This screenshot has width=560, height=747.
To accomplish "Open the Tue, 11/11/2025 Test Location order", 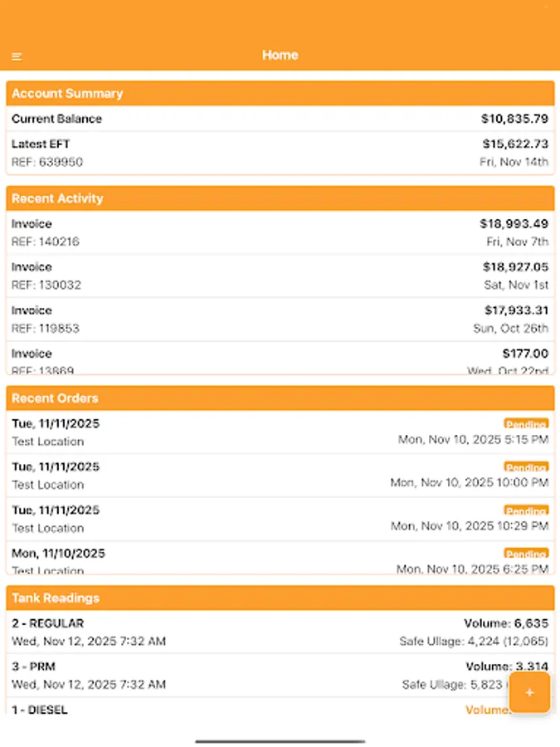I will point(249,432).
